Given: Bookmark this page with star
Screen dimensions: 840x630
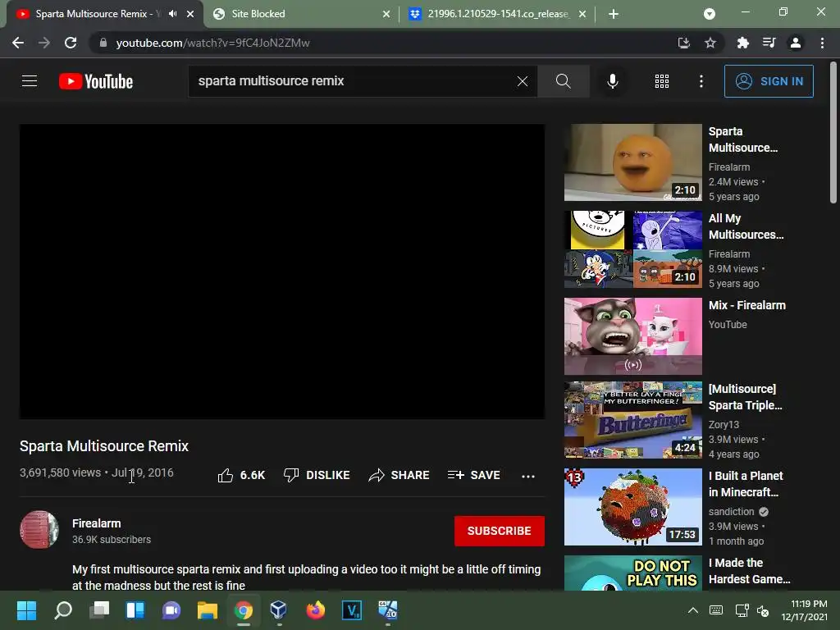Looking at the screenshot, I should pos(710,43).
